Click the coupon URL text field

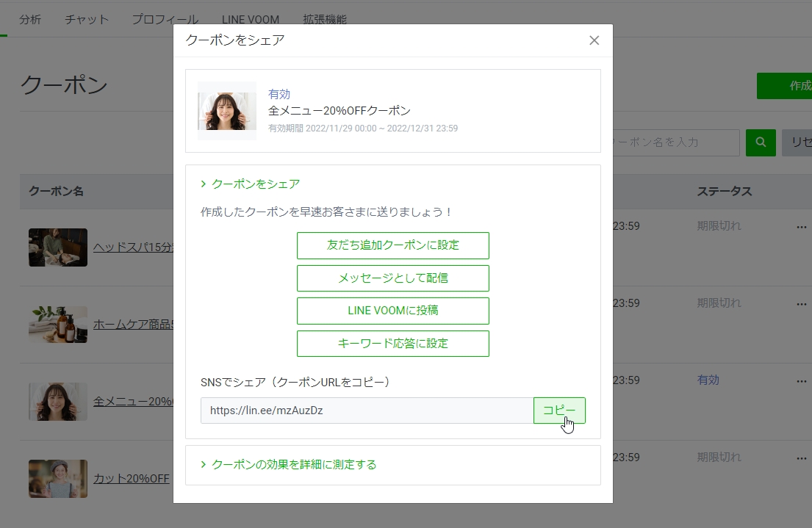[x=366, y=411]
